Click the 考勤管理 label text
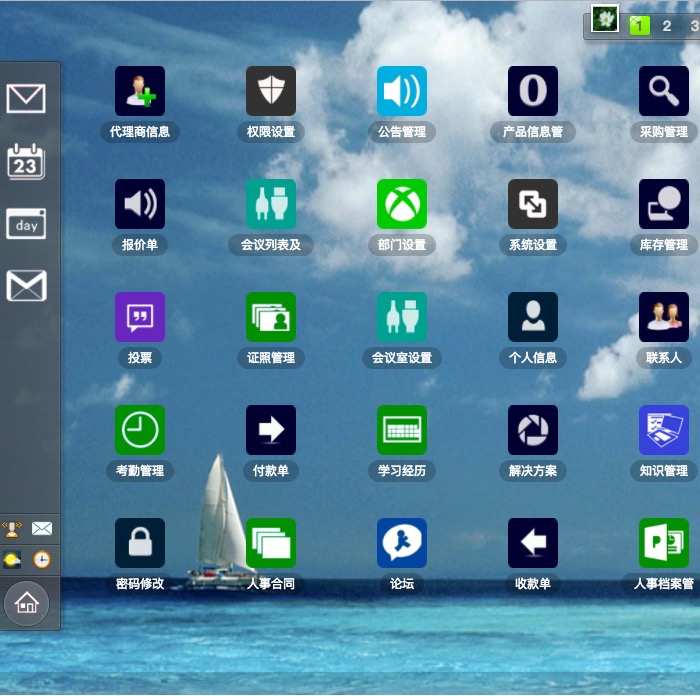This screenshot has width=700, height=696. pos(140,471)
